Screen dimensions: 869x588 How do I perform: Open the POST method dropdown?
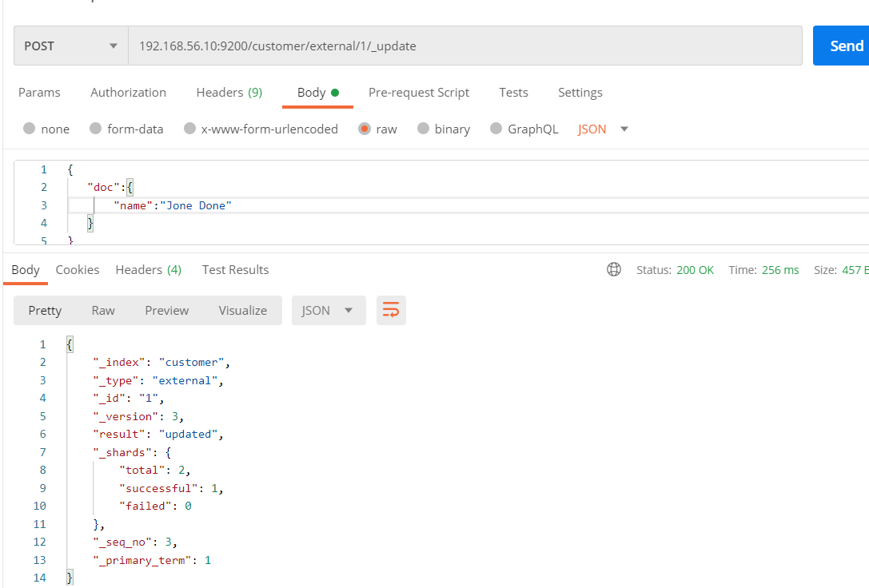pyautogui.click(x=71, y=46)
